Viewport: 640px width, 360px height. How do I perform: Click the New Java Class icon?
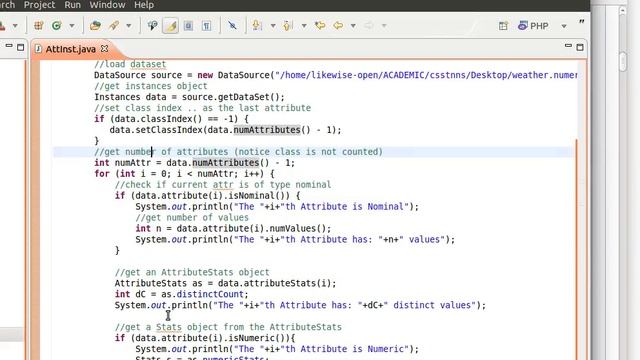click(x=56, y=26)
